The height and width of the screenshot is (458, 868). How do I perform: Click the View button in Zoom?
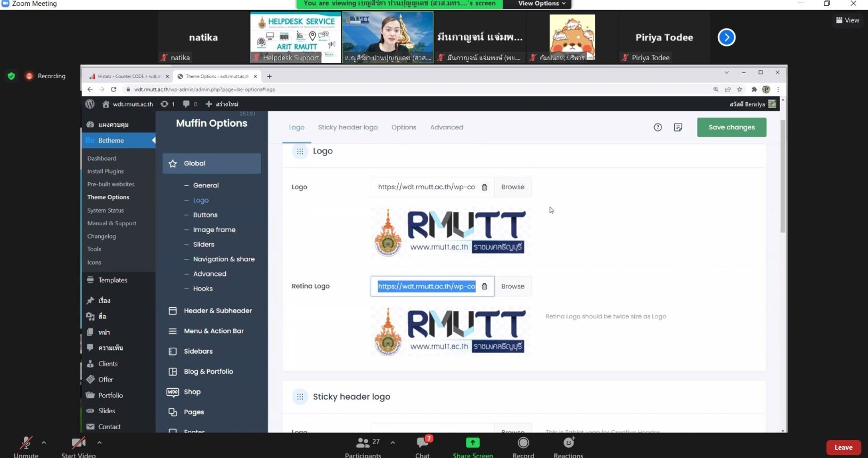click(x=848, y=20)
